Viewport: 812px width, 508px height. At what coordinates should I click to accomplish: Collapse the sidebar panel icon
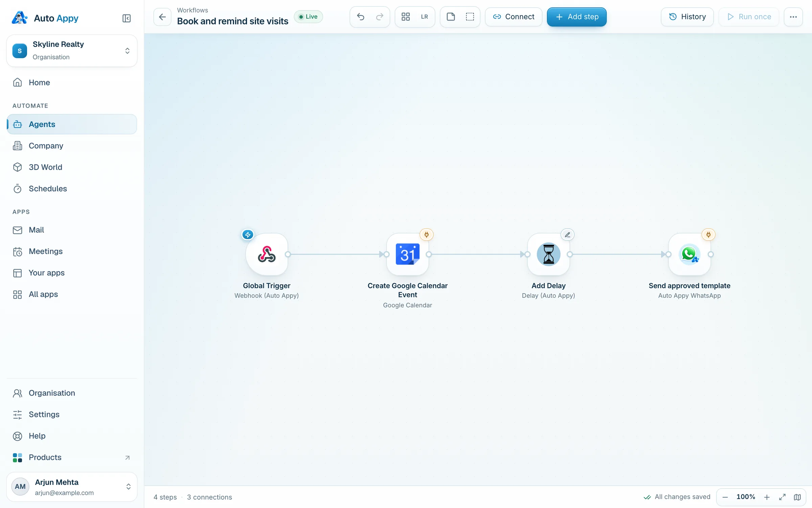click(x=126, y=18)
